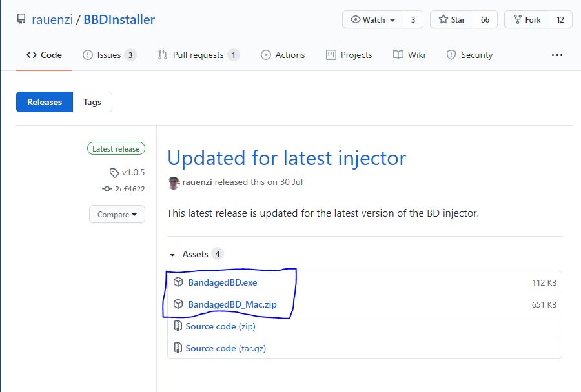Viewport: 581px width, 392px height.
Task: Click the repository book icon beside rauenzi
Action: [x=21, y=20]
